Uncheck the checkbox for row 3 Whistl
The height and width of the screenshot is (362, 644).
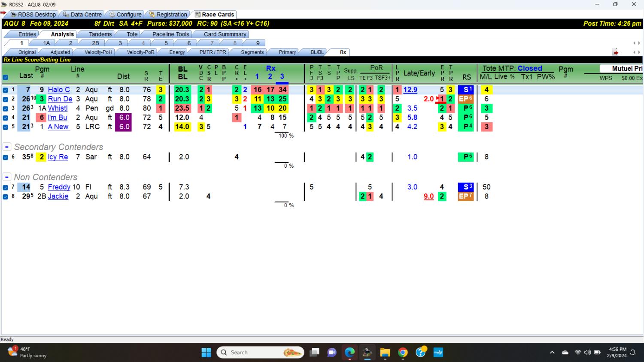point(6,109)
